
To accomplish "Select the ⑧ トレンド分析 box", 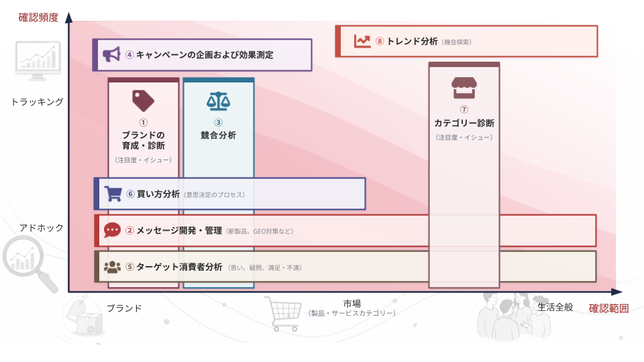I will 467,41.
